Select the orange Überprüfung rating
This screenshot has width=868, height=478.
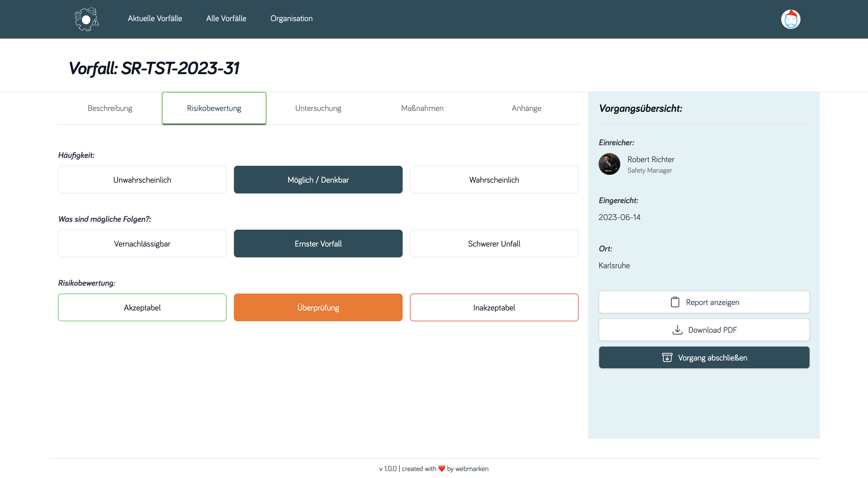(x=318, y=307)
